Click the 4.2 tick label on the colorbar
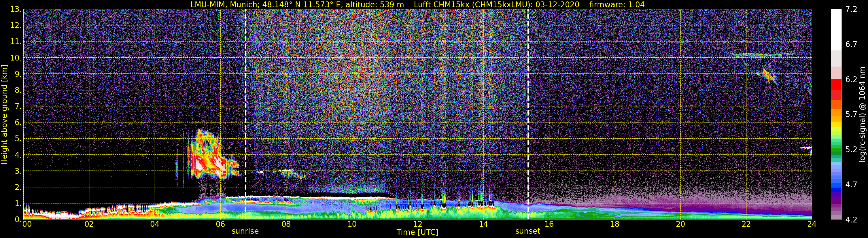 click(851, 220)
